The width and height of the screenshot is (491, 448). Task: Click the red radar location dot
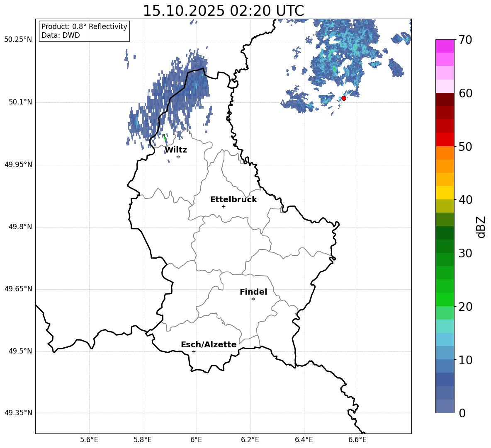point(343,98)
